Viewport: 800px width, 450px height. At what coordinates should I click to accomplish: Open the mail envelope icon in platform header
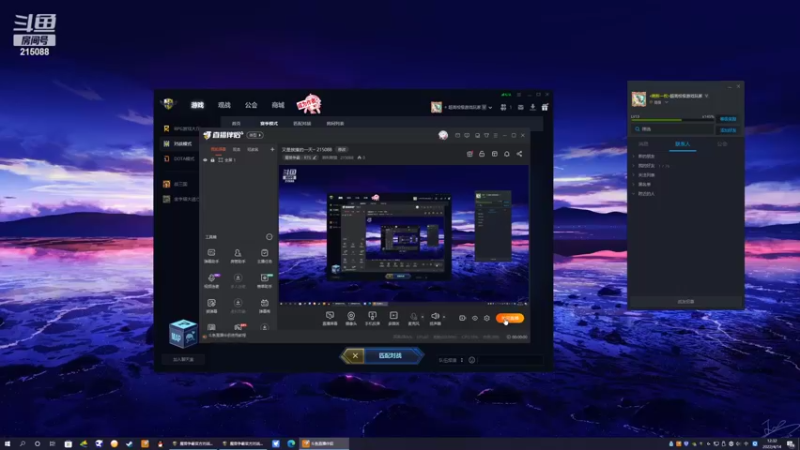520,107
